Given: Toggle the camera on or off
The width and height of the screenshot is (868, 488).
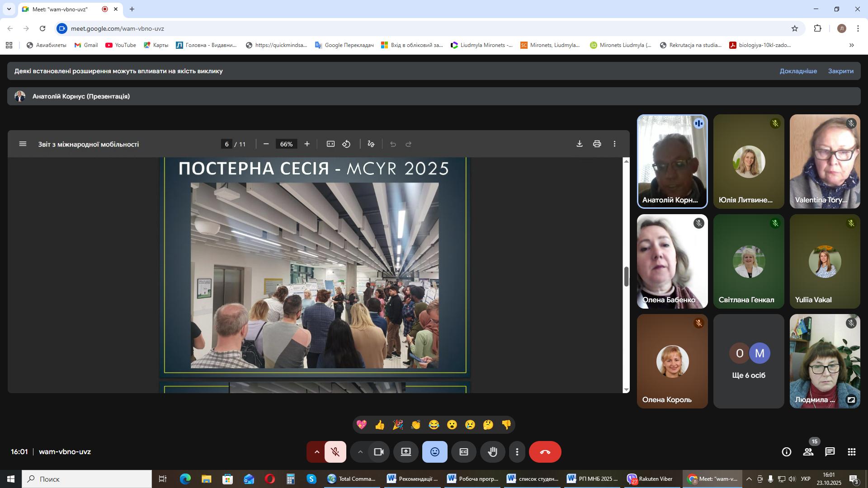Looking at the screenshot, I should point(379,452).
